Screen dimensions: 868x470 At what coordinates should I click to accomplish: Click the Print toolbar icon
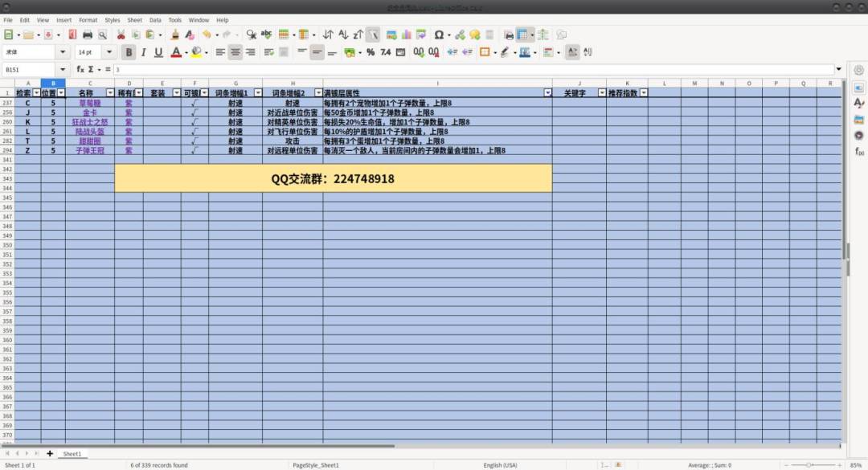point(88,35)
